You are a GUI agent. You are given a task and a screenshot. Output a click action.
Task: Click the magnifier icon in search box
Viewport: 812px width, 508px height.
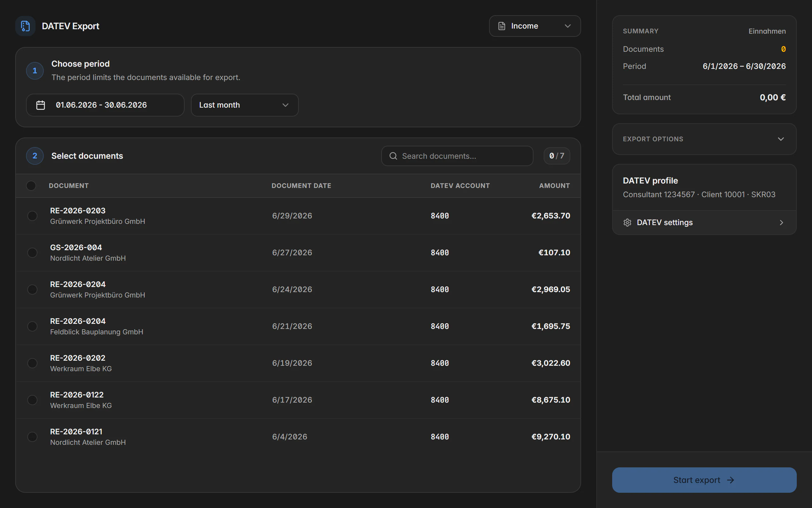(393, 156)
